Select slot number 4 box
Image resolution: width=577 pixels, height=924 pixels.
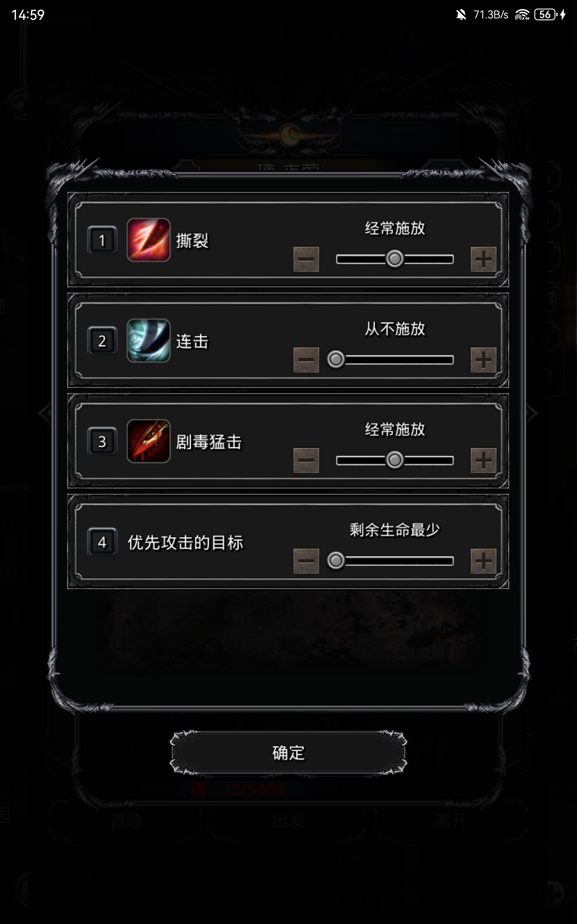pyautogui.click(x=102, y=542)
